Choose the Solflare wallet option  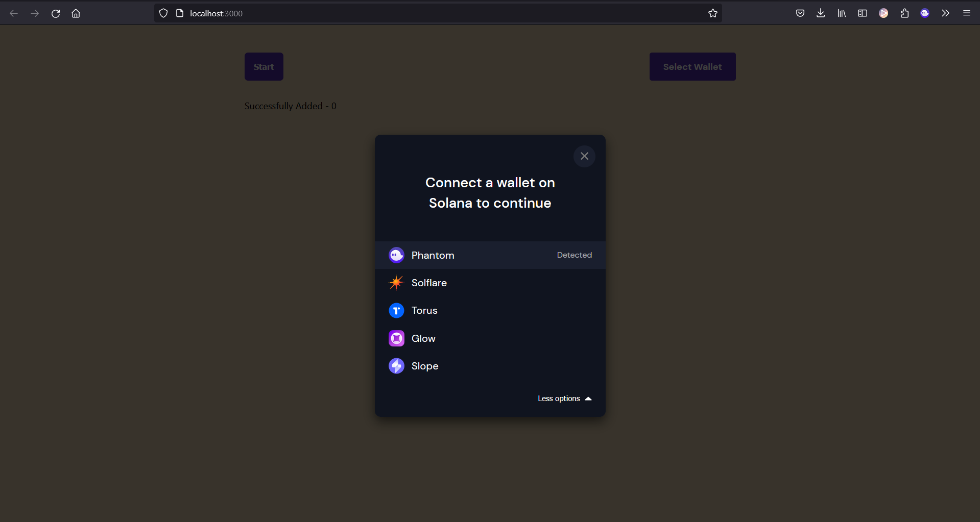click(x=490, y=283)
